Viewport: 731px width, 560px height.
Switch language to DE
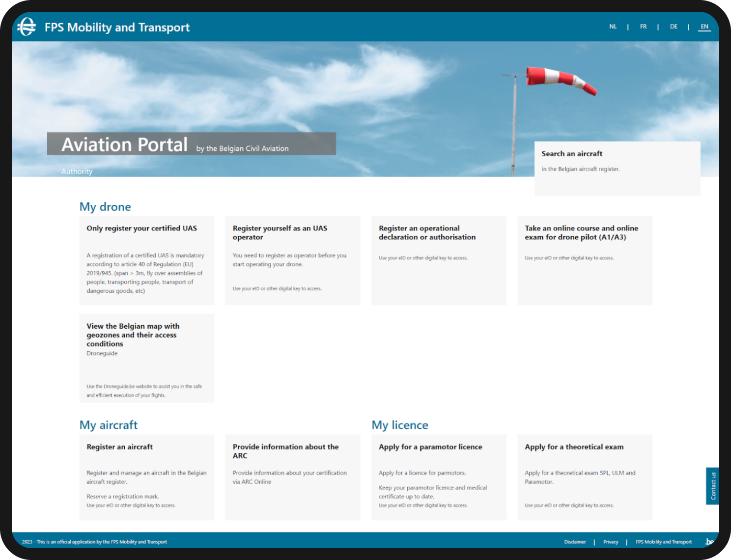pyautogui.click(x=674, y=27)
